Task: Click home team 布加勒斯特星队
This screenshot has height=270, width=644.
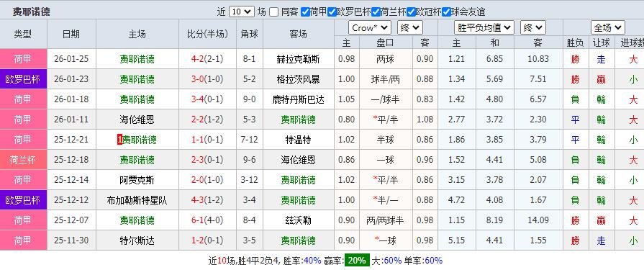Action: 137,200
